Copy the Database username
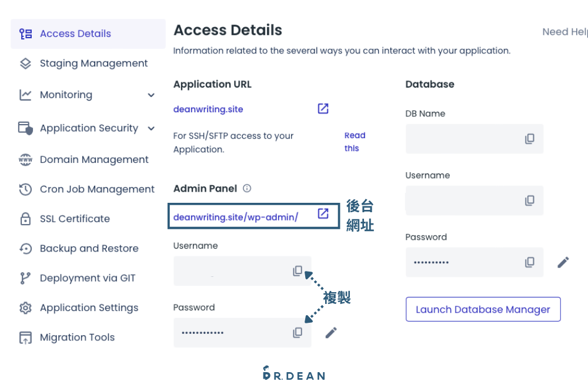 530,200
